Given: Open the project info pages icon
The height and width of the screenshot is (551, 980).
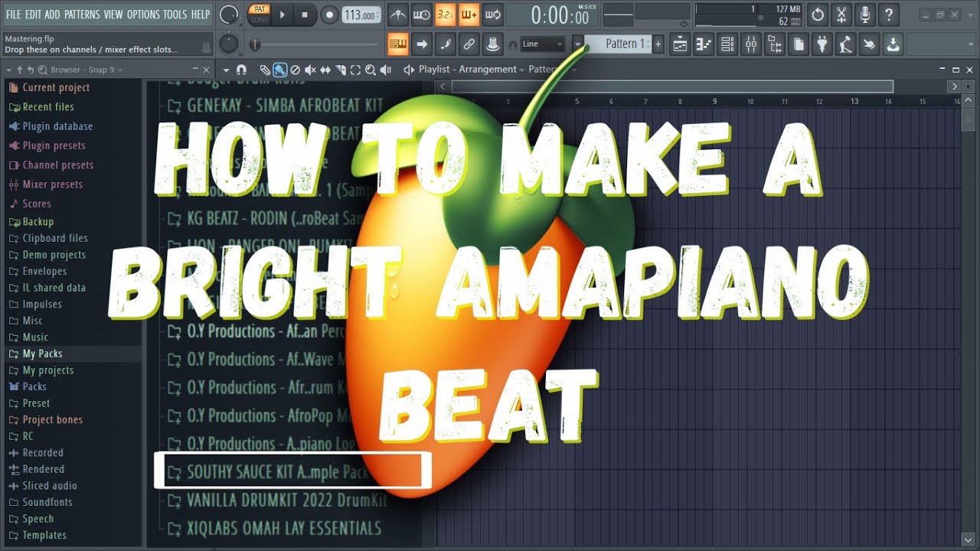Looking at the screenshot, I should coord(799,44).
